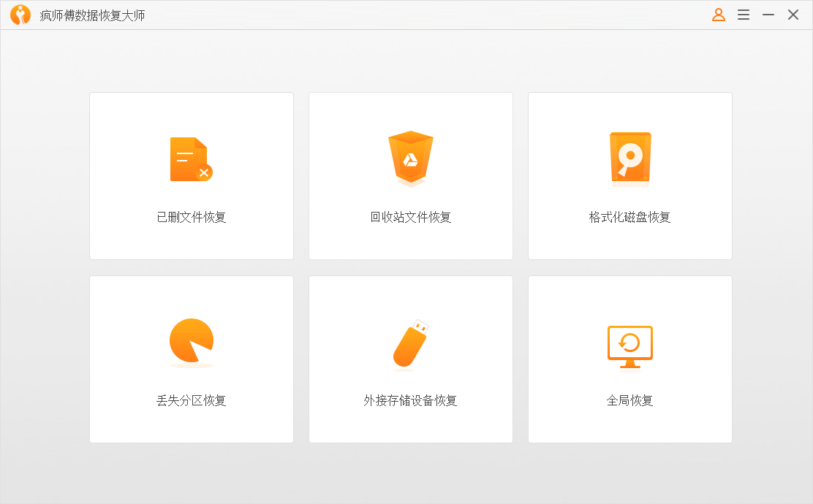
Task: Open Formatted Disk Recovery (格式化磁盘恢复) magnifier icon
Action: [x=629, y=158]
